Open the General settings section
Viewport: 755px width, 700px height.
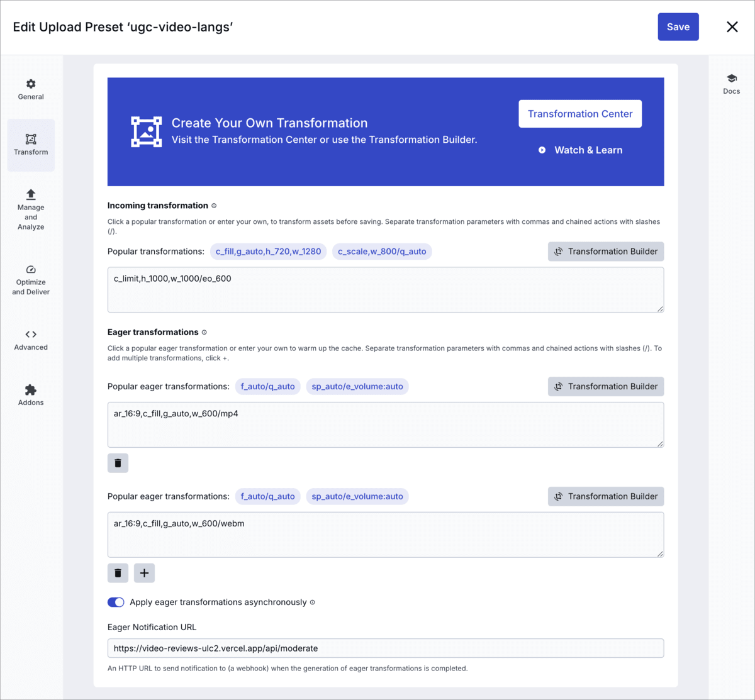[x=31, y=90]
